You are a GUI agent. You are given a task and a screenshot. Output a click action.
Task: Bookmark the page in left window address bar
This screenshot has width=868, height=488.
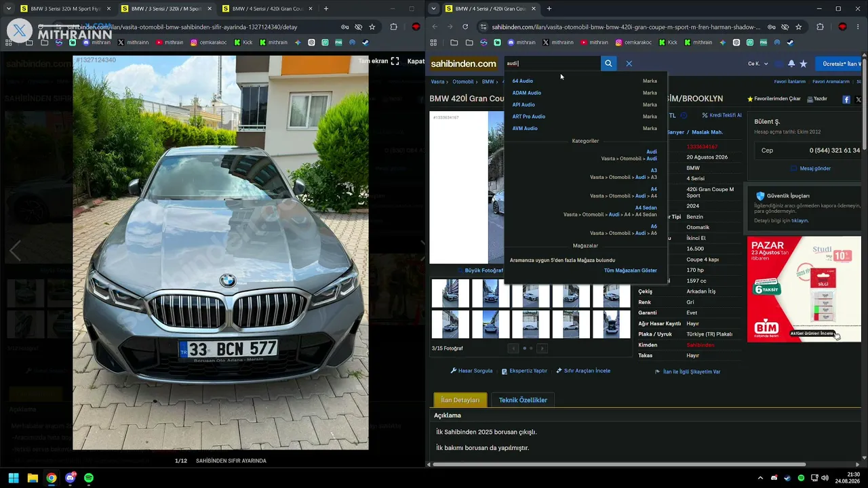[x=372, y=27]
